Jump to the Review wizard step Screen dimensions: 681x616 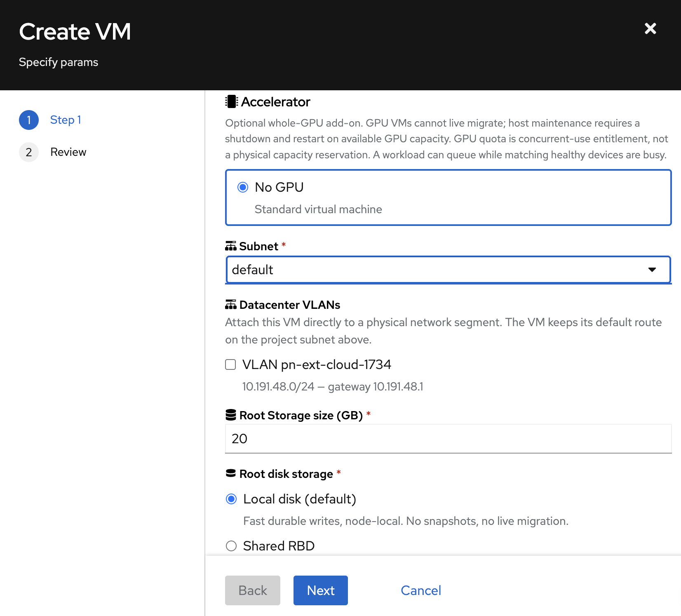68,152
